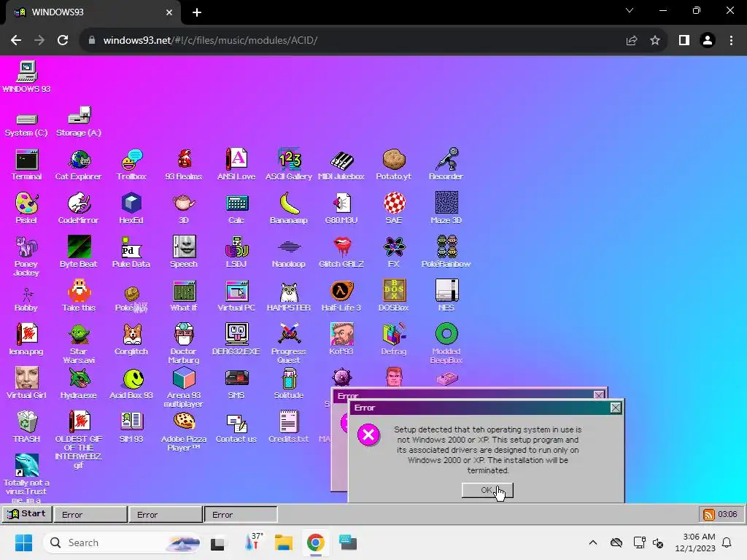This screenshot has height=560, width=747.
Task: Open the ASCII Gallery icon
Action: click(x=289, y=165)
